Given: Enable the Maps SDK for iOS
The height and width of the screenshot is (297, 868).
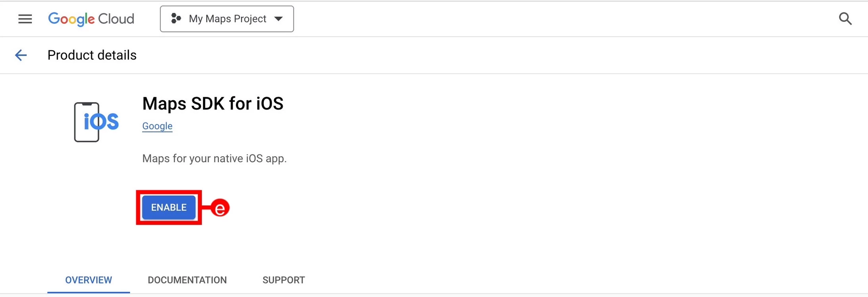Looking at the screenshot, I should pos(169,207).
